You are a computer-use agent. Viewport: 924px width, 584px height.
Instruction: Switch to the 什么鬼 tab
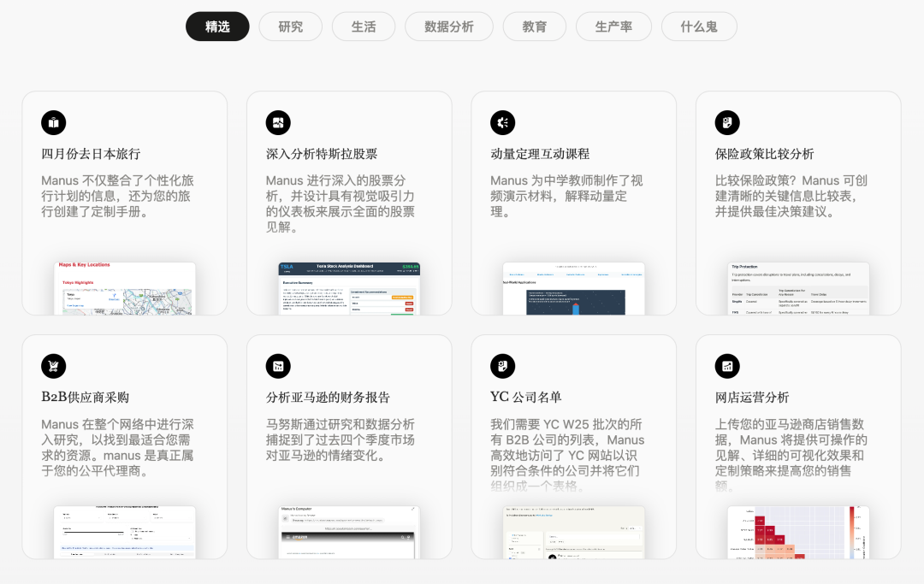699,27
